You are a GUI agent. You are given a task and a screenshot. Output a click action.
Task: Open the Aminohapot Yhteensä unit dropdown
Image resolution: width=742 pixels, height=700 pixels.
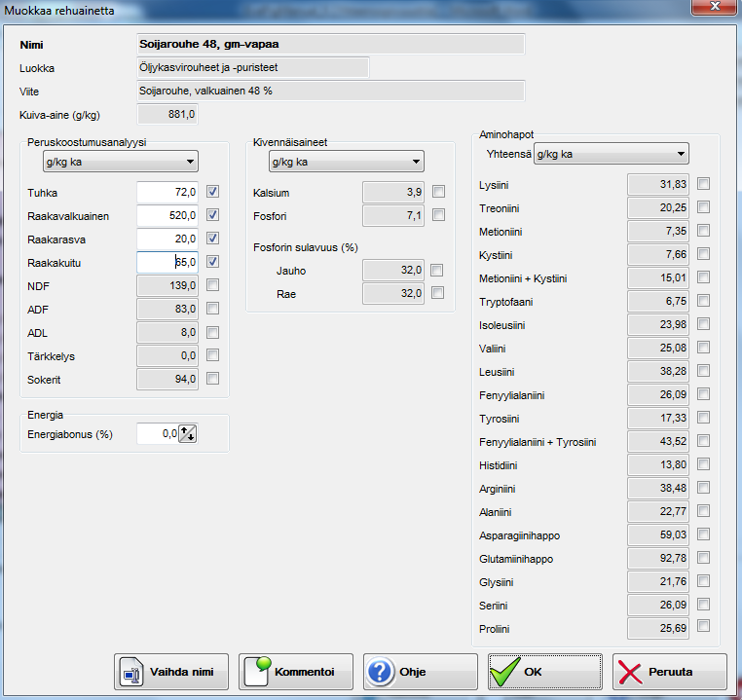(611, 154)
